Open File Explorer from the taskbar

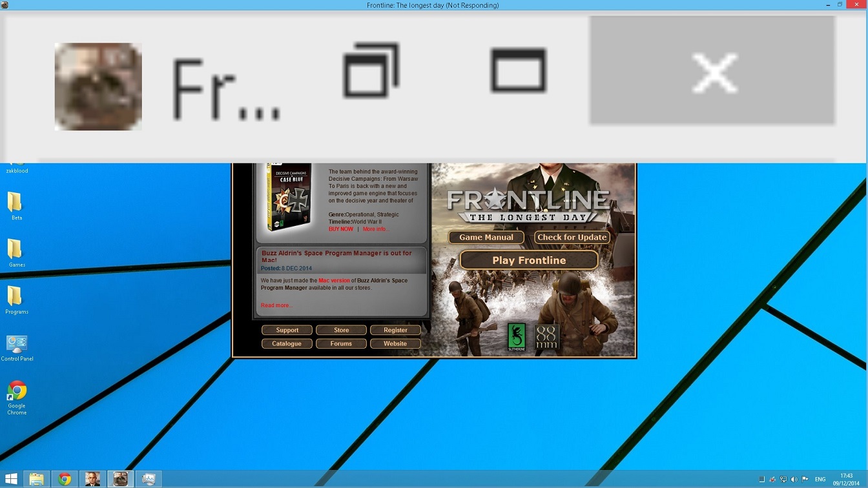point(37,479)
